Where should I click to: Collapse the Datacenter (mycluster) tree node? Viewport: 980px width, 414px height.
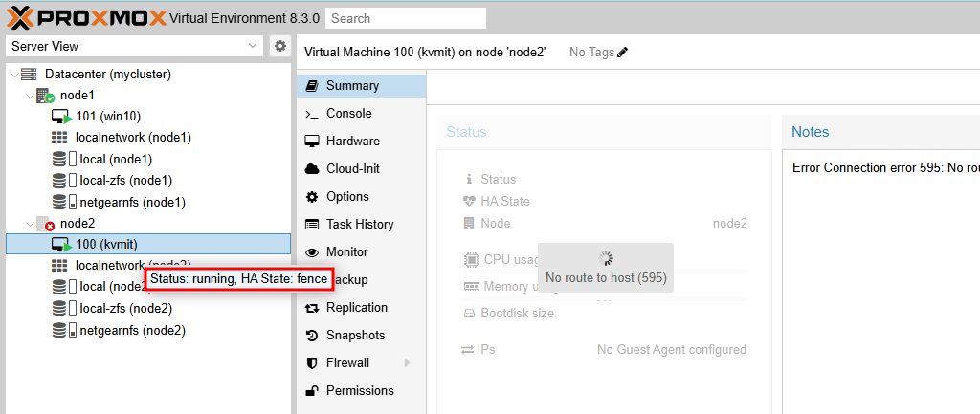14,75
